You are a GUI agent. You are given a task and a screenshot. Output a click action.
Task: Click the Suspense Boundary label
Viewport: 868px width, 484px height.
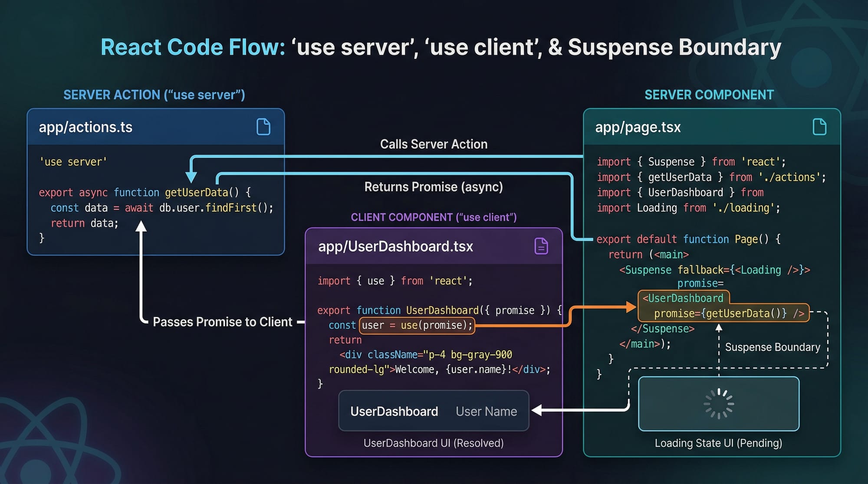773,347
